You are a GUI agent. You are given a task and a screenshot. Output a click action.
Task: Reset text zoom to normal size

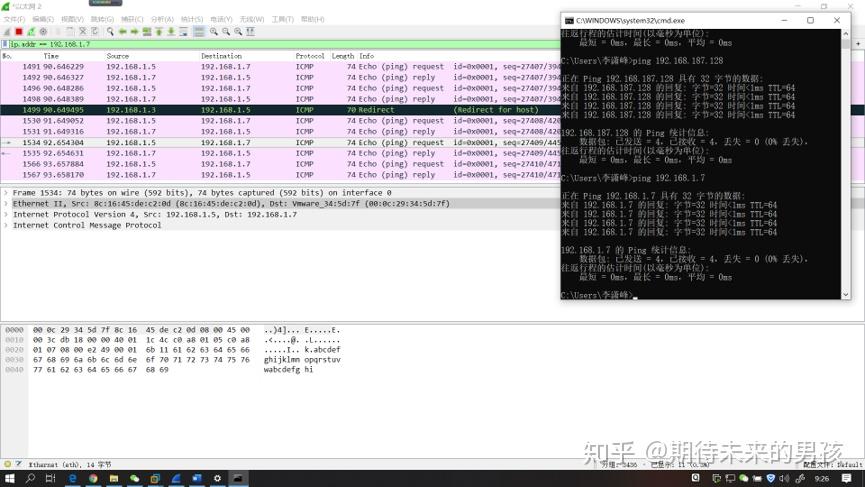point(238,31)
